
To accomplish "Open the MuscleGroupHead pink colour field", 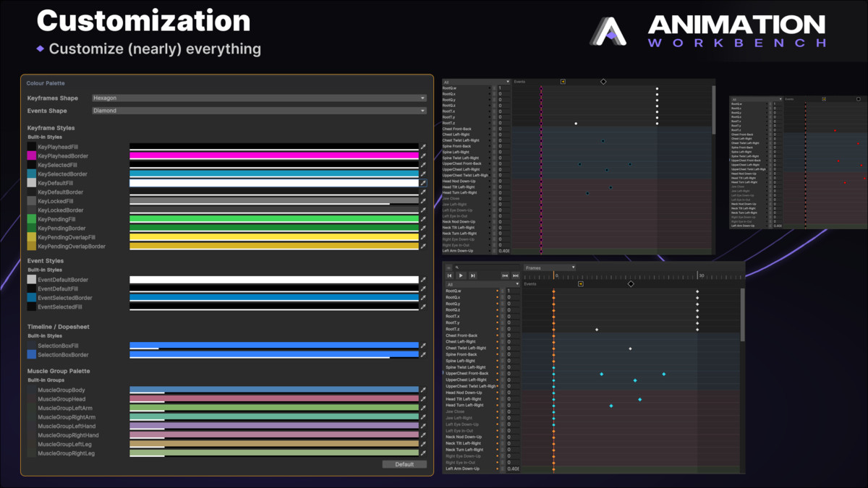I will pyautogui.click(x=274, y=399).
